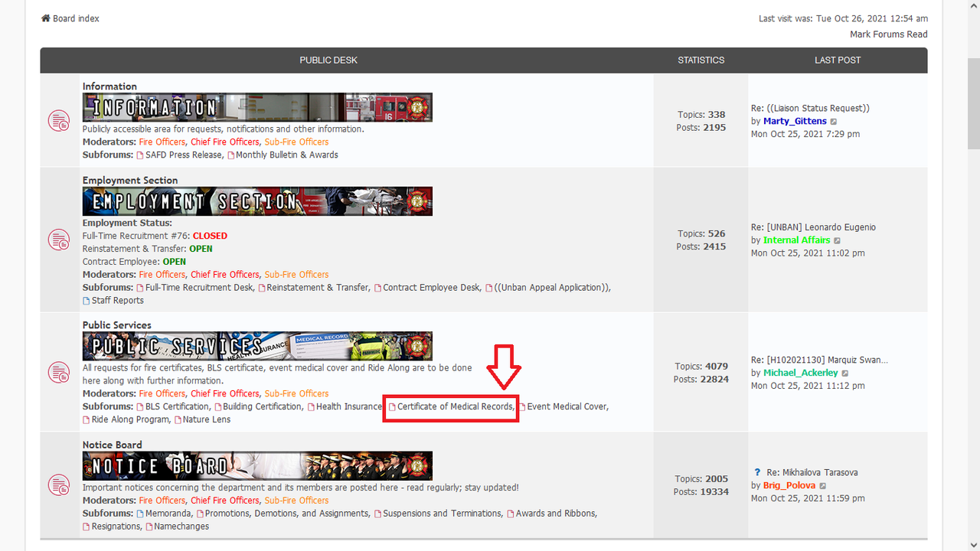980x551 pixels.
Task: View Marty_Gittens user profile
Action: [795, 121]
